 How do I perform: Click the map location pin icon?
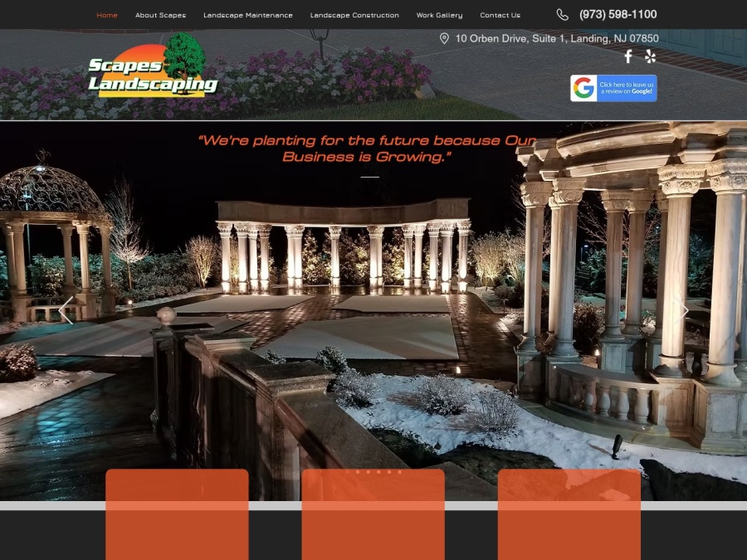pyautogui.click(x=444, y=38)
